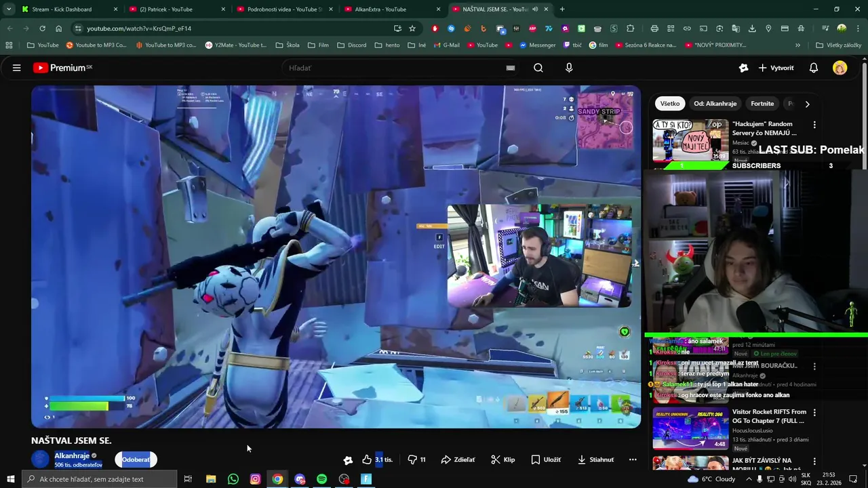Click the Odoberať subscribe button
868x488 pixels.
(x=136, y=460)
